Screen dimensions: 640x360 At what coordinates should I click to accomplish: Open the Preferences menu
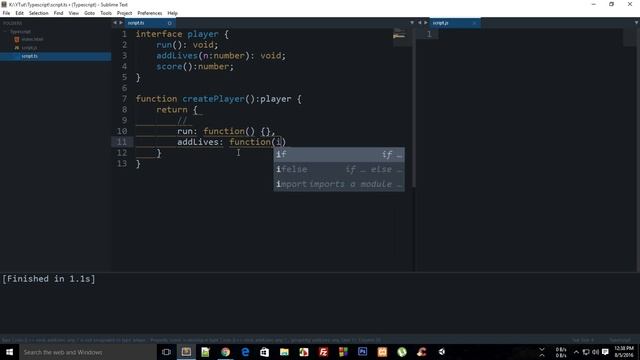149,13
